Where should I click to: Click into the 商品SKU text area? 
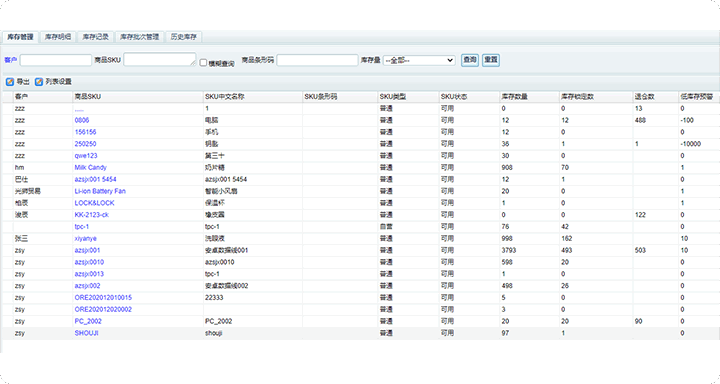[x=160, y=59]
